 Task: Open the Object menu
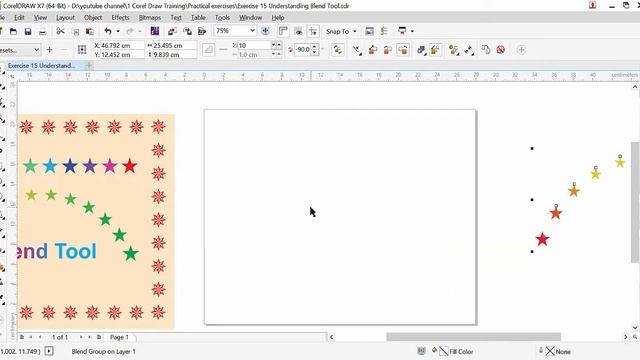pos(93,18)
